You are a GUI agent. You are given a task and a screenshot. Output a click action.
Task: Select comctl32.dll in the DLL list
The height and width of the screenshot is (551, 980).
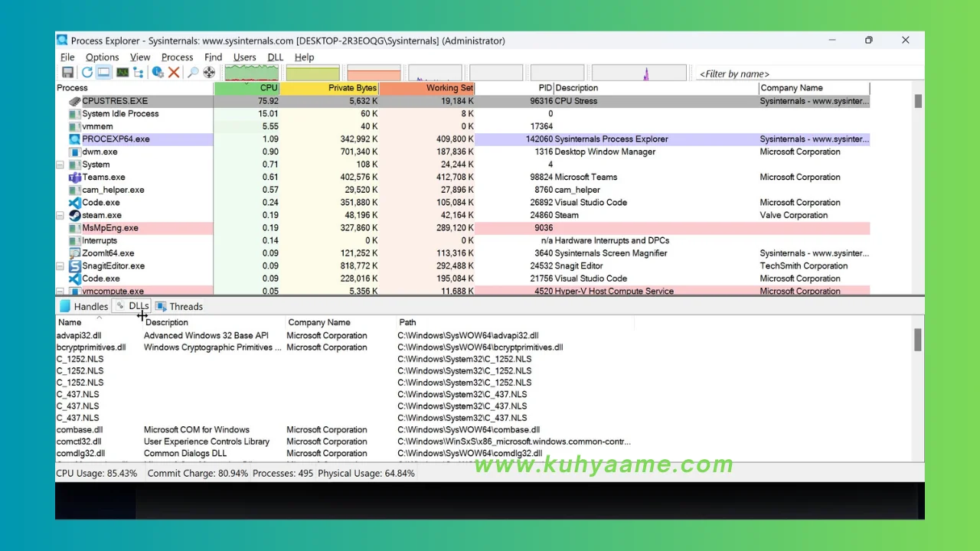coord(345,442)
